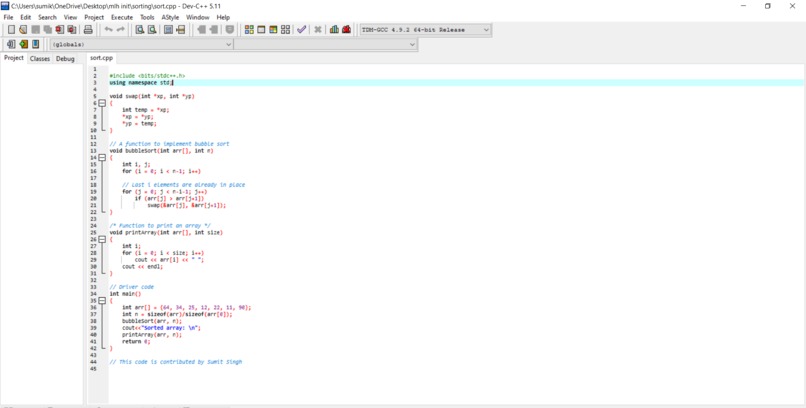Click the Find magnifier icon
This screenshot has width=806, height=408.
pyautogui.click(x=139, y=30)
